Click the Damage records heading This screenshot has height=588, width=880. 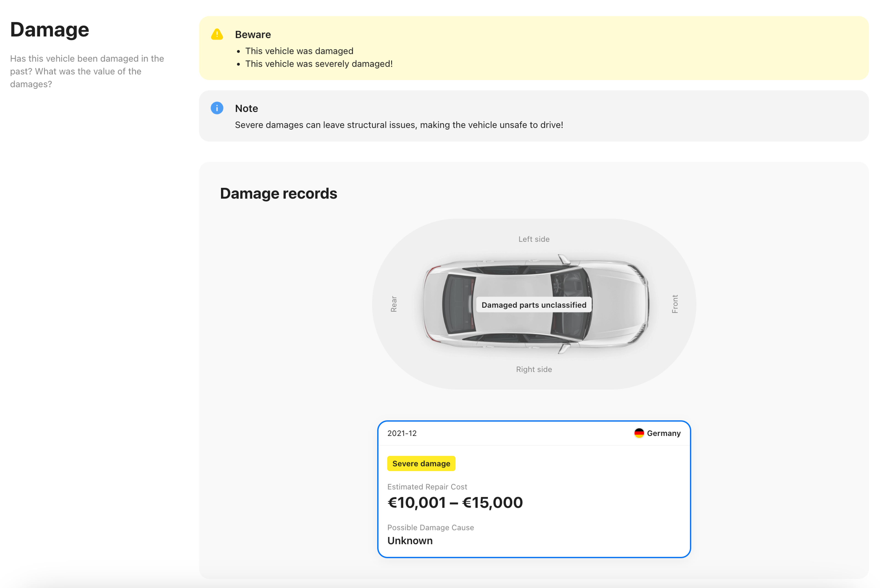click(278, 193)
